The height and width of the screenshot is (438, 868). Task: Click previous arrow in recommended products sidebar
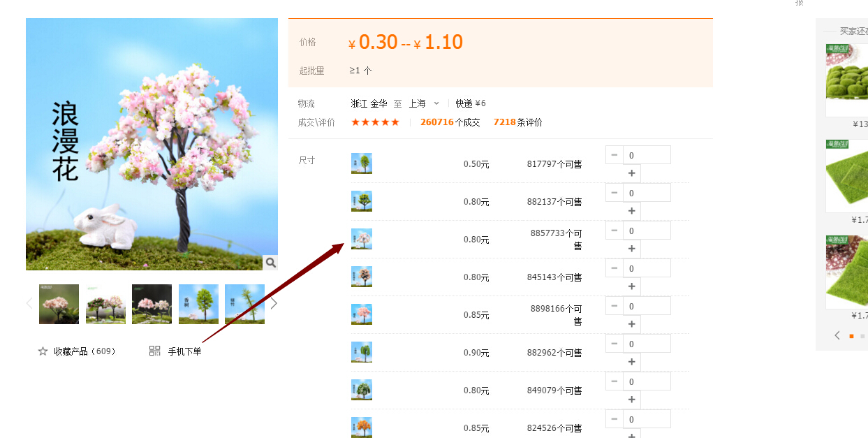tap(837, 335)
